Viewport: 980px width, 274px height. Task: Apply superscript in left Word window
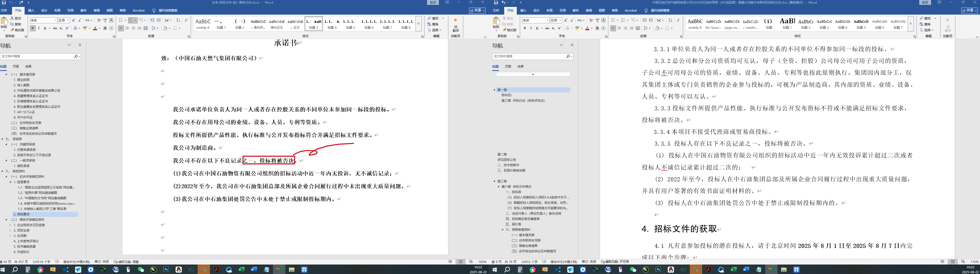pyautogui.click(x=67, y=28)
